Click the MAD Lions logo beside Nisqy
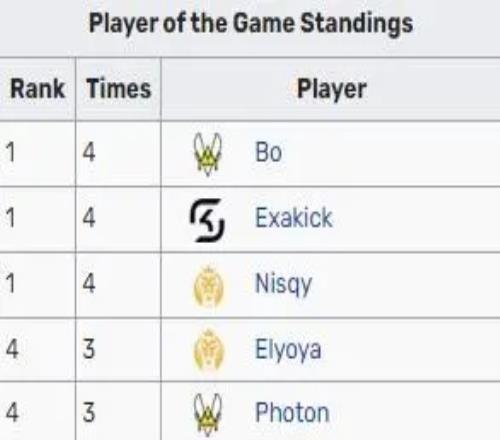The height and width of the screenshot is (440, 500). pos(208,286)
